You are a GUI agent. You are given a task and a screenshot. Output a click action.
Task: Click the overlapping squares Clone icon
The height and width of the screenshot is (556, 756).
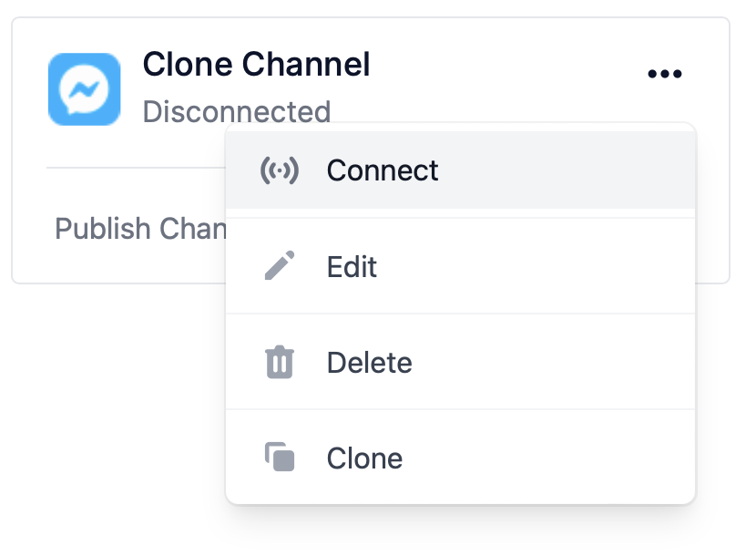point(280,457)
